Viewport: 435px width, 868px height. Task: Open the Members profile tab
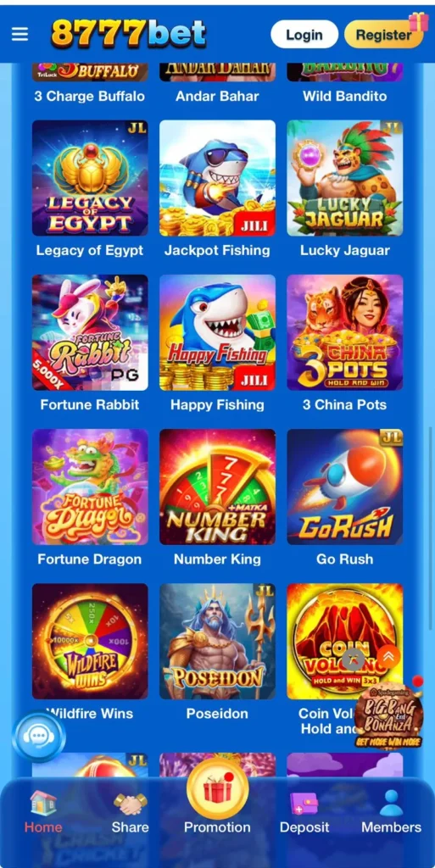pos(391,811)
